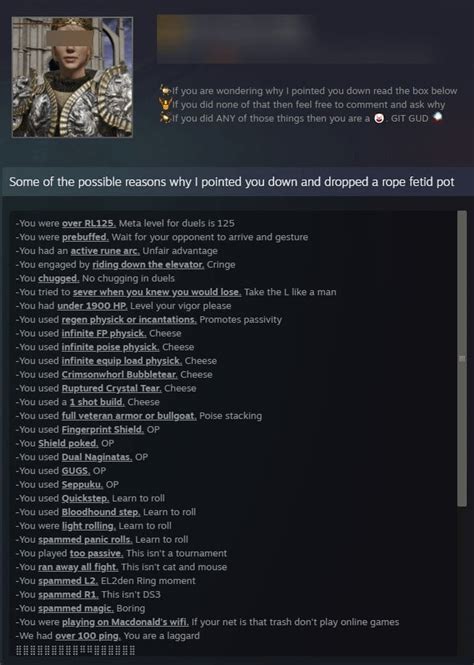
Task: Click the 'Some of the possible reasons' header
Action: click(x=231, y=182)
